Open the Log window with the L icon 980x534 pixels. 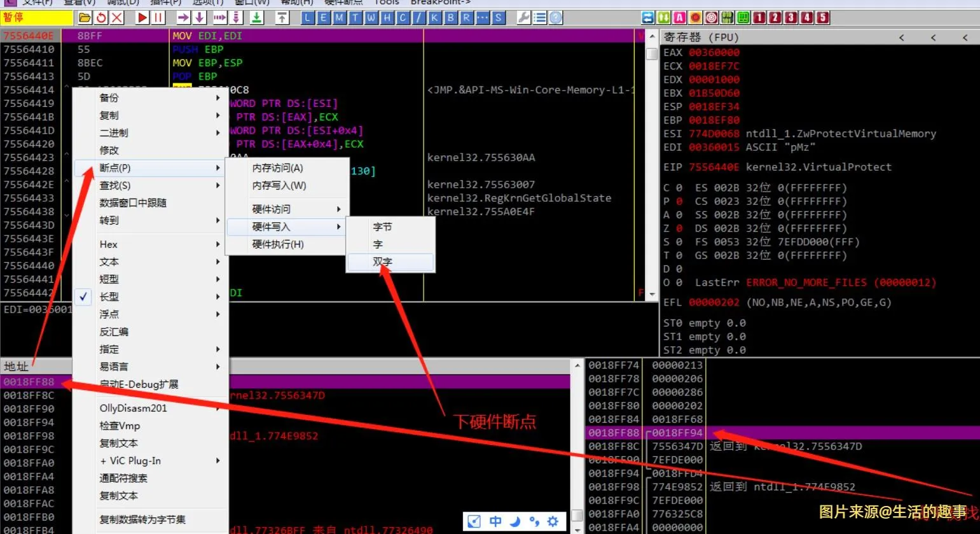click(307, 18)
